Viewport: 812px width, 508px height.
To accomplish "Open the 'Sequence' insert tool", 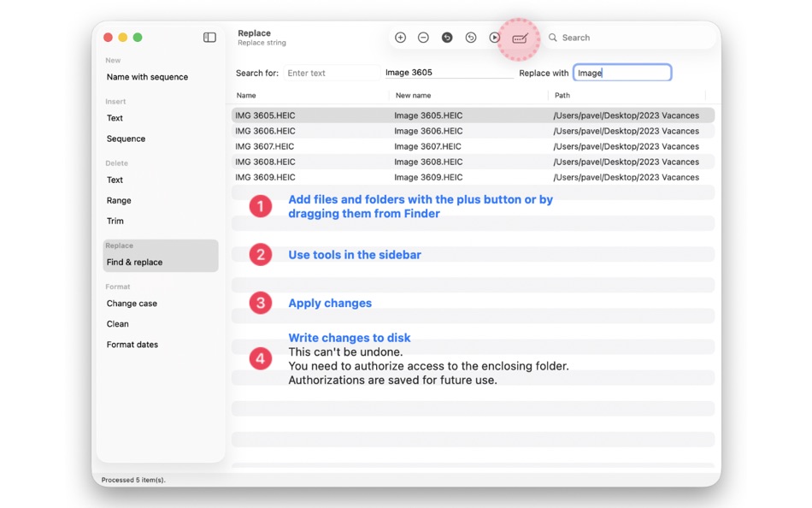I will [127, 139].
